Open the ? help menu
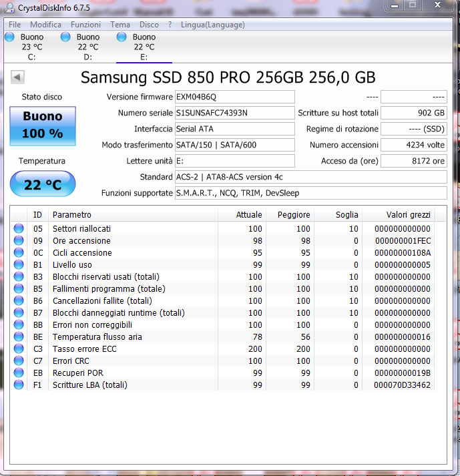Screen dimensions: 460x476 point(170,25)
